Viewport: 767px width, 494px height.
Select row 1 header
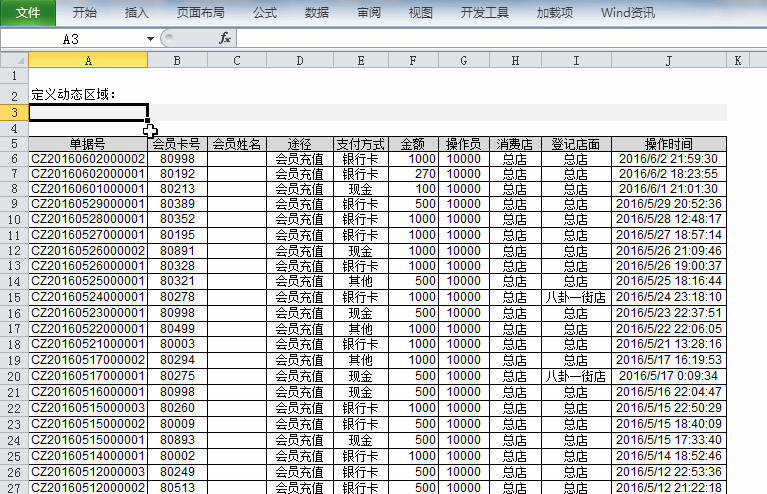14,76
